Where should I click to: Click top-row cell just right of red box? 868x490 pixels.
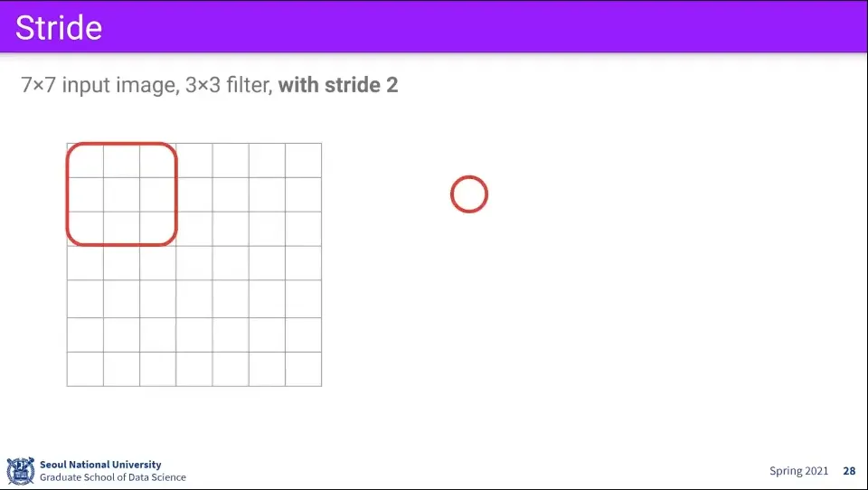[194, 160]
